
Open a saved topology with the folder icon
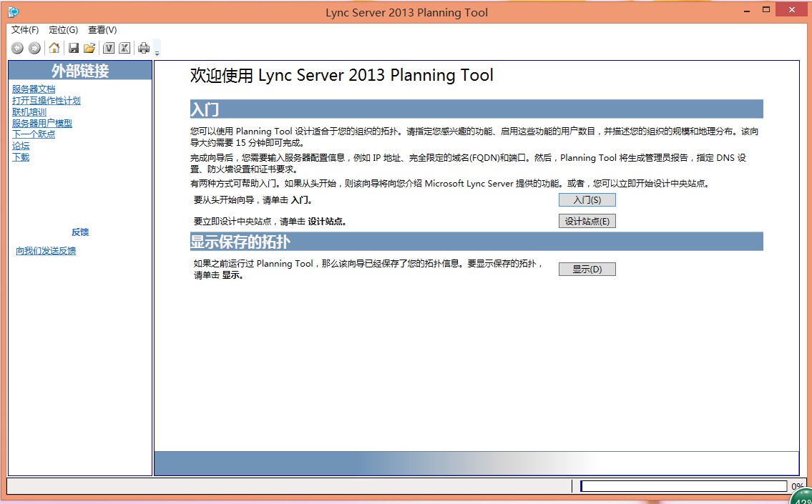click(x=89, y=48)
